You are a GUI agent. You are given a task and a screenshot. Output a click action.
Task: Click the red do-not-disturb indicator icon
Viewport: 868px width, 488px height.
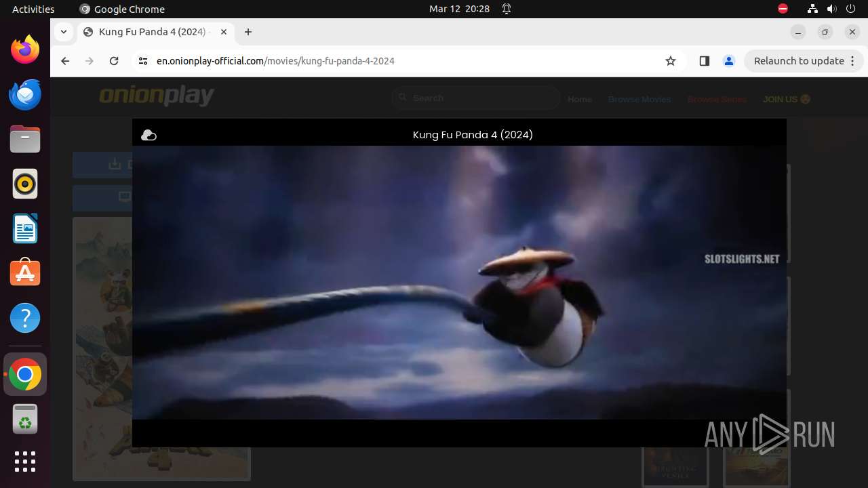(x=783, y=9)
